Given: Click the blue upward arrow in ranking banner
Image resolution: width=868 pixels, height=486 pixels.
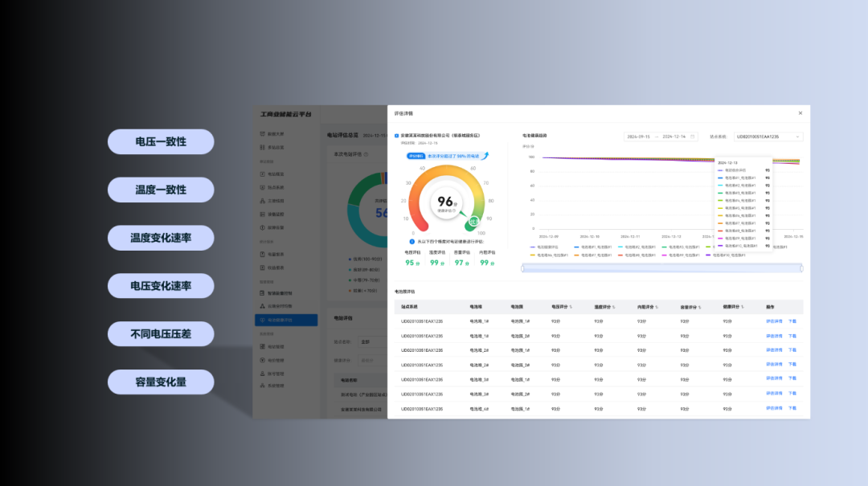Looking at the screenshot, I should point(486,155).
